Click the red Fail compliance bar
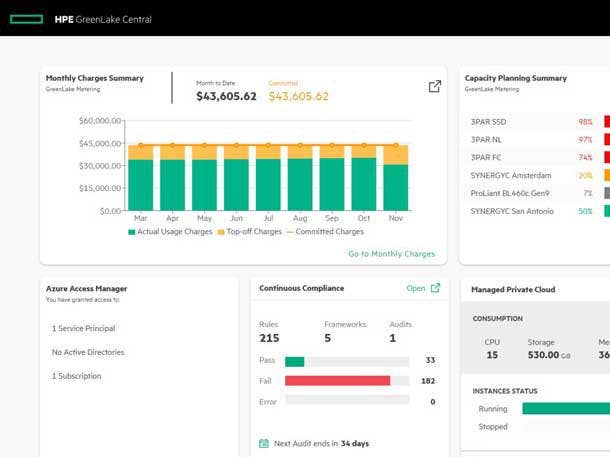The height and width of the screenshot is (457, 610). (x=337, y=381)
